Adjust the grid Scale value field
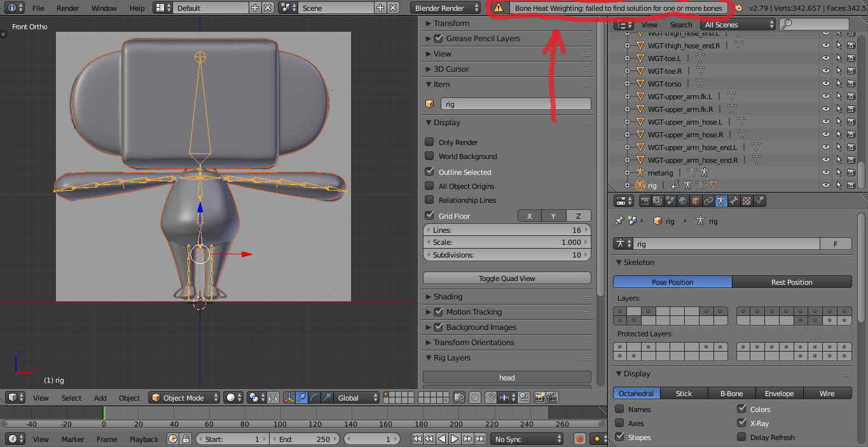Image resolution: width=868 pixels, height=447 pixels. [x=507, y=242]
